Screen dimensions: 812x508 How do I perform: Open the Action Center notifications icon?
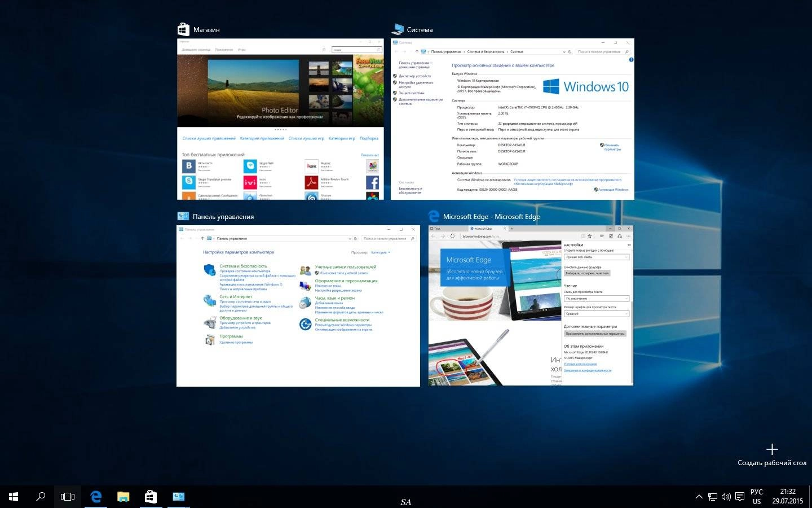tap(740, 497)
